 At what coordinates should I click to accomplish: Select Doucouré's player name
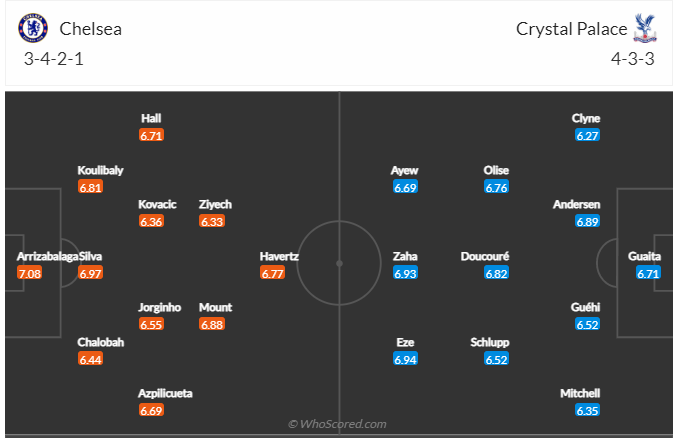[x=485, y=256]
